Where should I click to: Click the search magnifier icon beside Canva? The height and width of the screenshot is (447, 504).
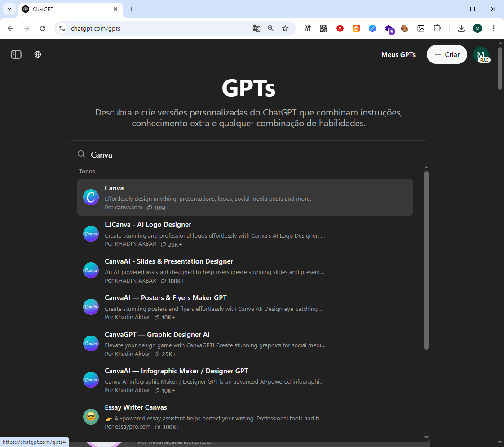click(x=81, y=155)
